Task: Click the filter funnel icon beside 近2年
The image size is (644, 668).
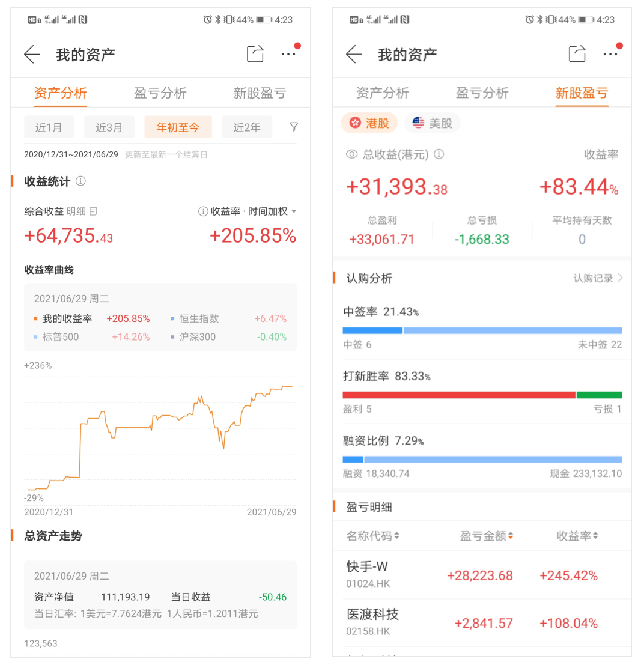Action: [x=293, y=127]
